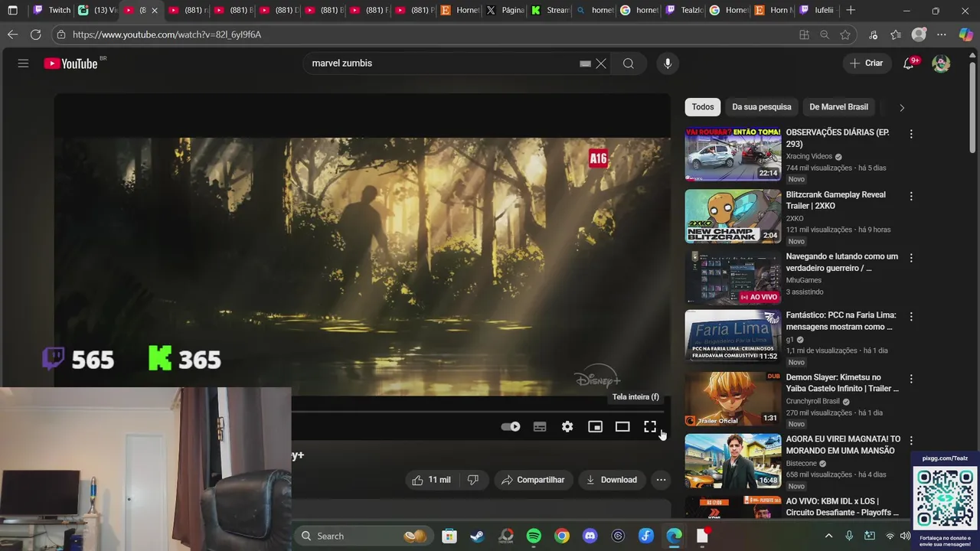Open more actions below the video
The image size is (980, 551).
pyautogui.click(x=661, y=480)
